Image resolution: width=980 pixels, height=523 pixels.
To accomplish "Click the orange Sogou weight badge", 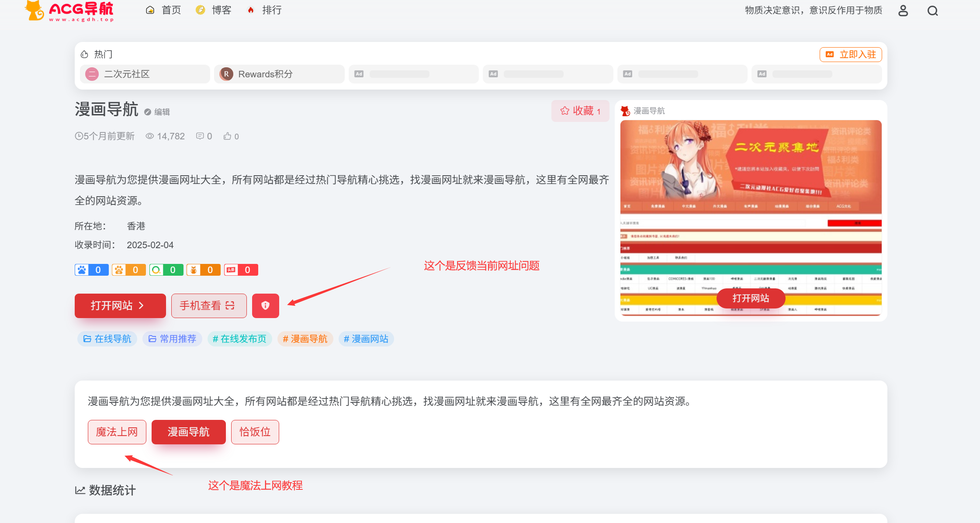I will point(129,270).
